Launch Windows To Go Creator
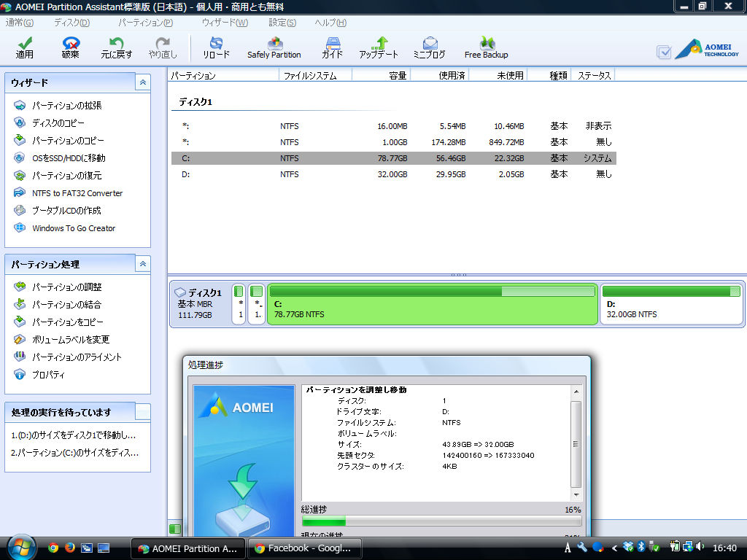Viewport: 747px width, 560px height. (x=65, y=228)
